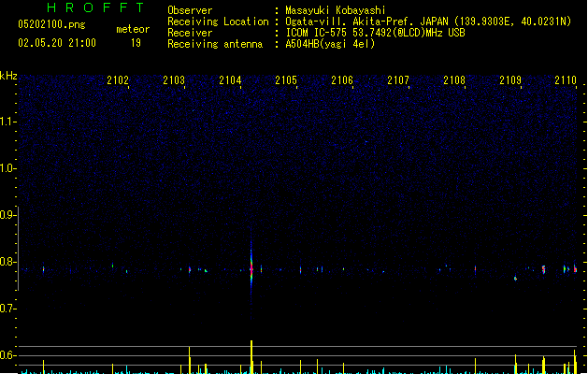588x374 pixels.
Task: Select the file name 05202100.png
Action: (51, 24)
